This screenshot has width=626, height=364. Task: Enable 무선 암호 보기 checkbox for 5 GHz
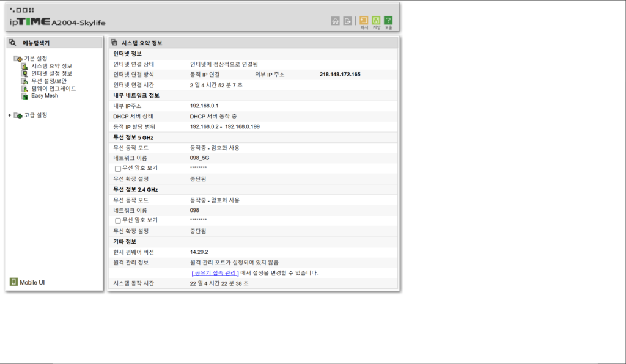pos(118,169)
